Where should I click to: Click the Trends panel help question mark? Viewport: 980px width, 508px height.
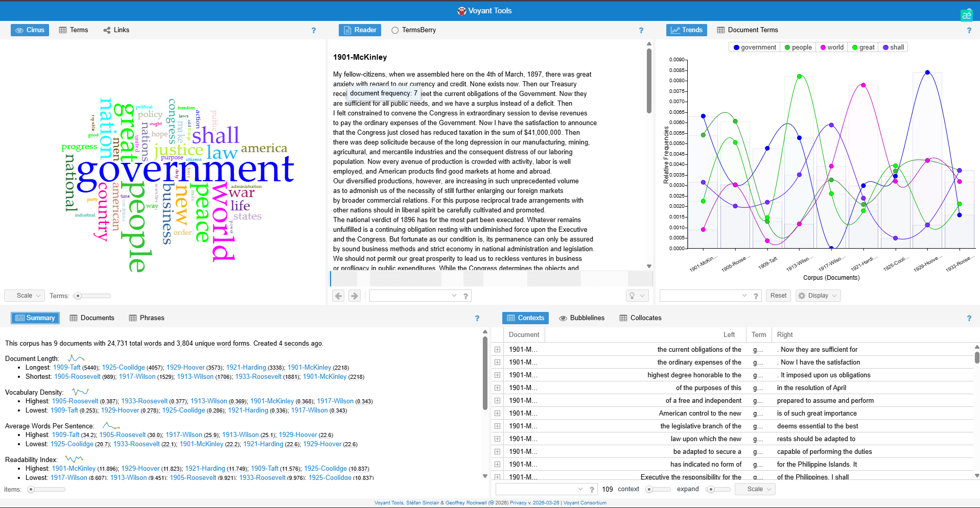point(969,31)
